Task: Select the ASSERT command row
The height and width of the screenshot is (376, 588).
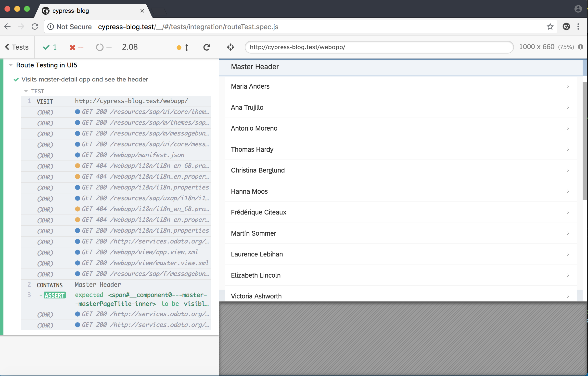Action: click(x=116, y=299)
